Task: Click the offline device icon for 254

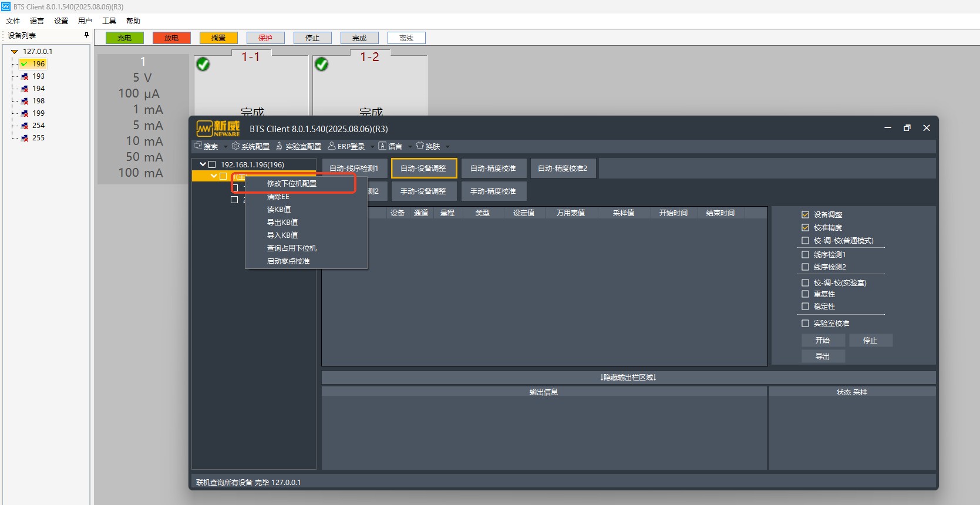Action: pyautogui.click(x=25, y=126)
